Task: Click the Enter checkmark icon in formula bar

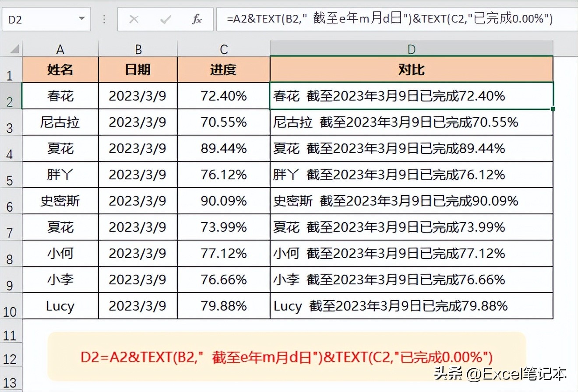Action: pyautogui.click(x=164, y=19)
